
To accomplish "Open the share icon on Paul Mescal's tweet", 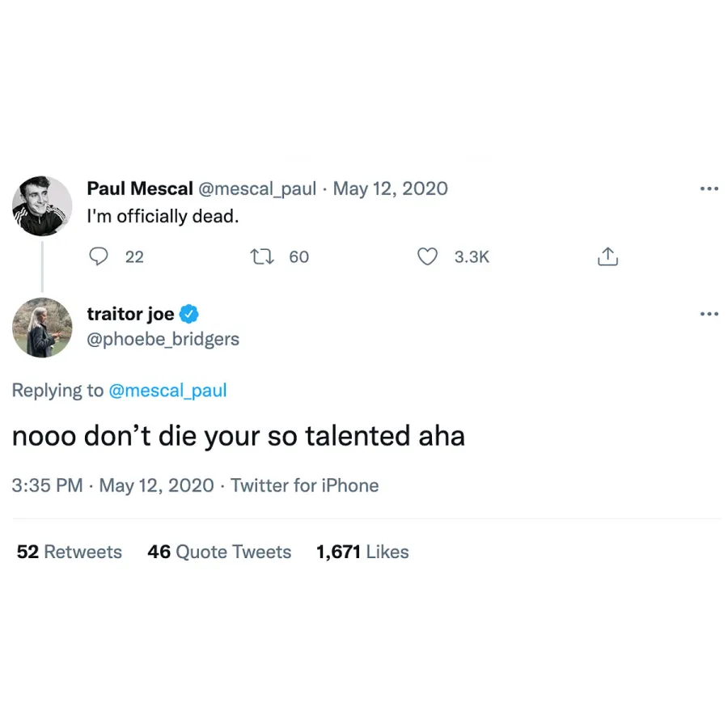I will (x=607, y=255).
